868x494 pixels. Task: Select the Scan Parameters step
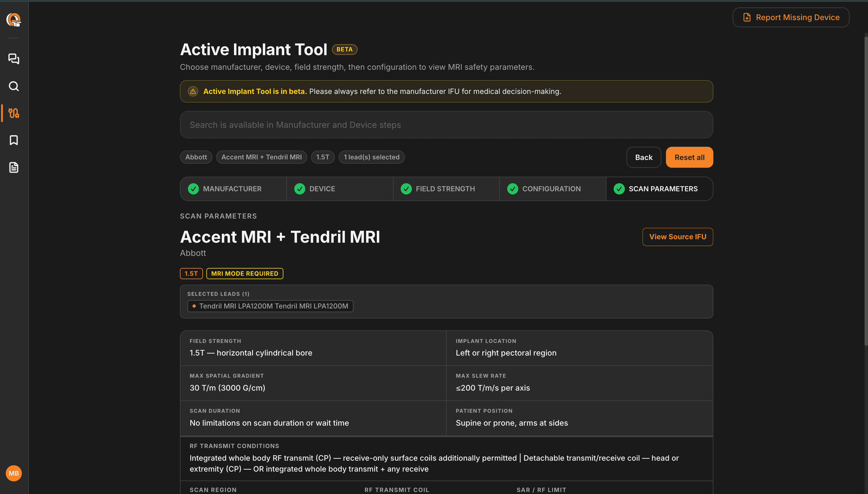[659, 189]
